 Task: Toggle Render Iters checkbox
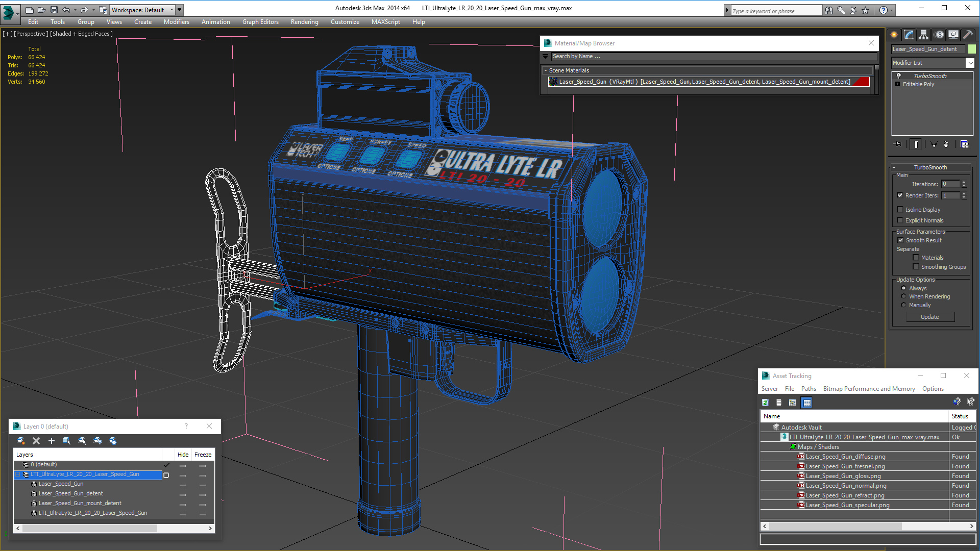[900, 195]
